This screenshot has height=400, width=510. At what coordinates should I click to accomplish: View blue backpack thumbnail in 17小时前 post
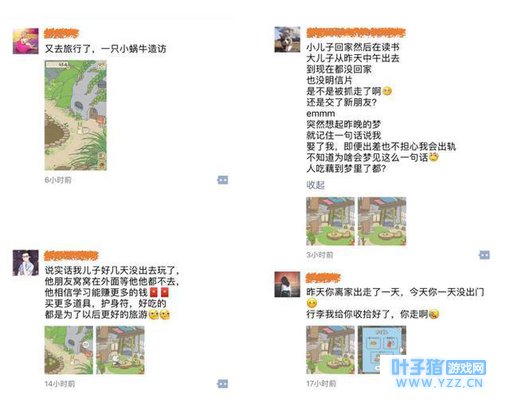(x=382, y=350)
